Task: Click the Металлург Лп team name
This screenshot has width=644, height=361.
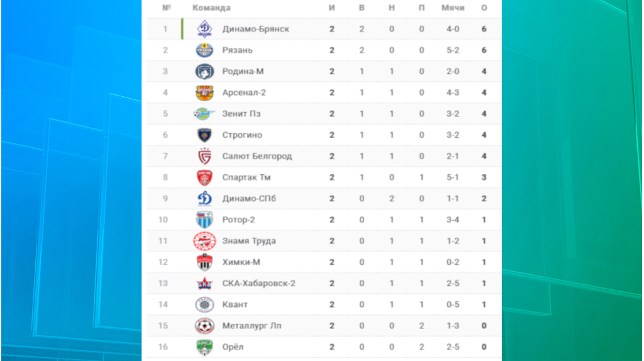Action: tap(252, 326)
